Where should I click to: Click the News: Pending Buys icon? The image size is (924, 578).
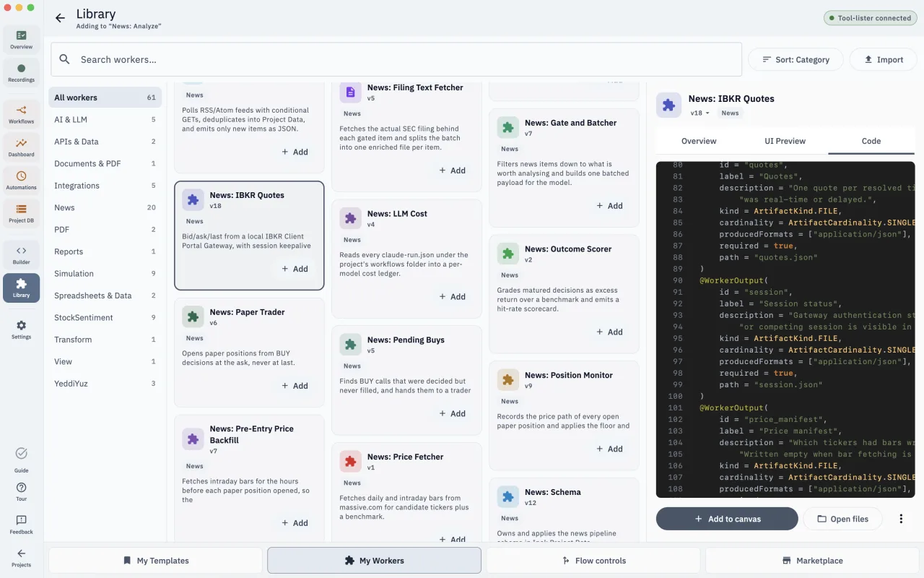tap(350, 345)
